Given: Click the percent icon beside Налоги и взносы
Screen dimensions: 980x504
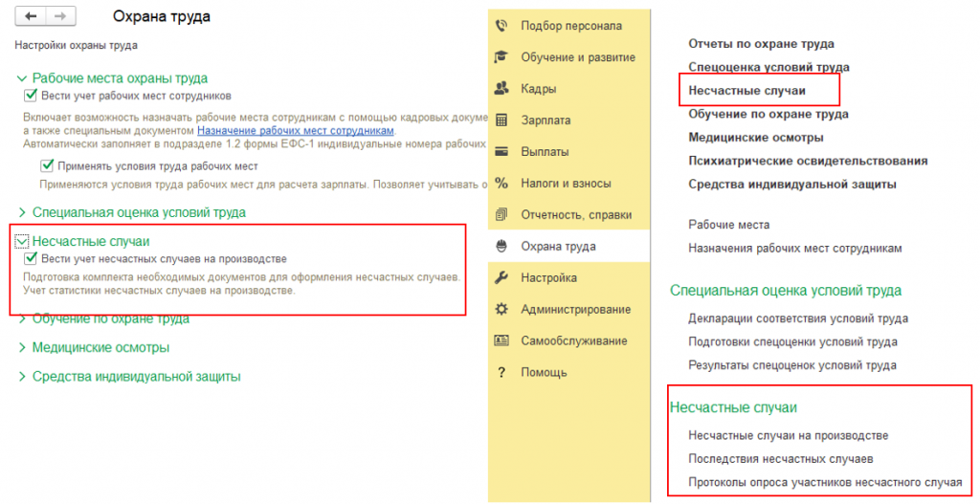Looking at the screenshot, I should (501, 183).
